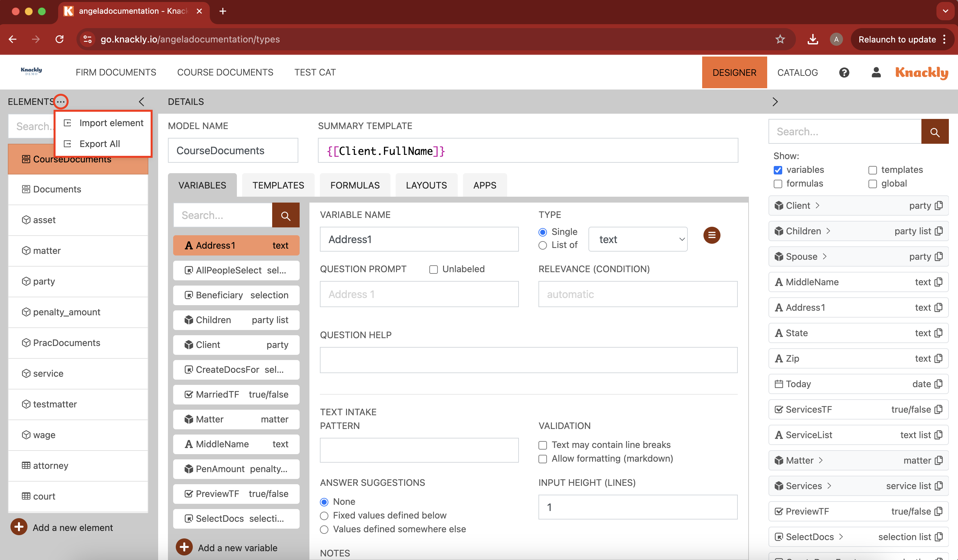The height and width of the screenshot is (560, 958).
Task: Click the ellipsis menu next to ELEMENTS
Action: pyautogui.click(x=61, y=102)
